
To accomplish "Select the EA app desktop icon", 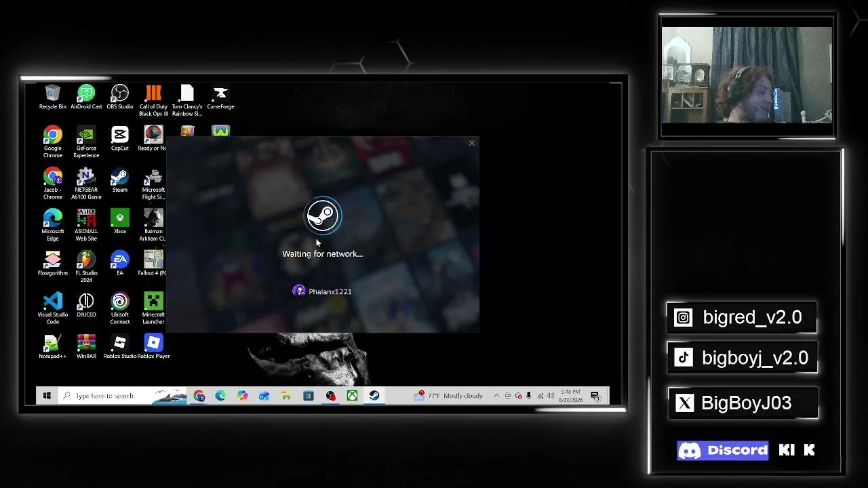I will pyautogui.click(x=119, y=264).
